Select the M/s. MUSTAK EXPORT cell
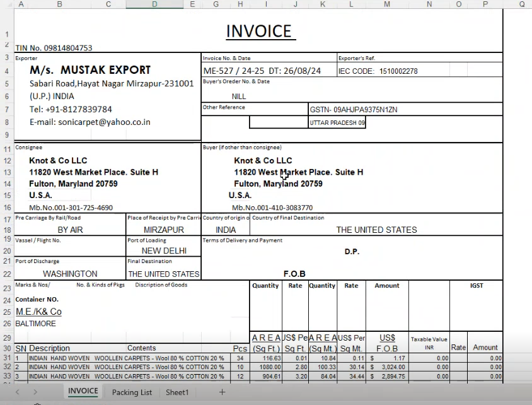This screenshot has height=405, width=532. click(90, 70)
